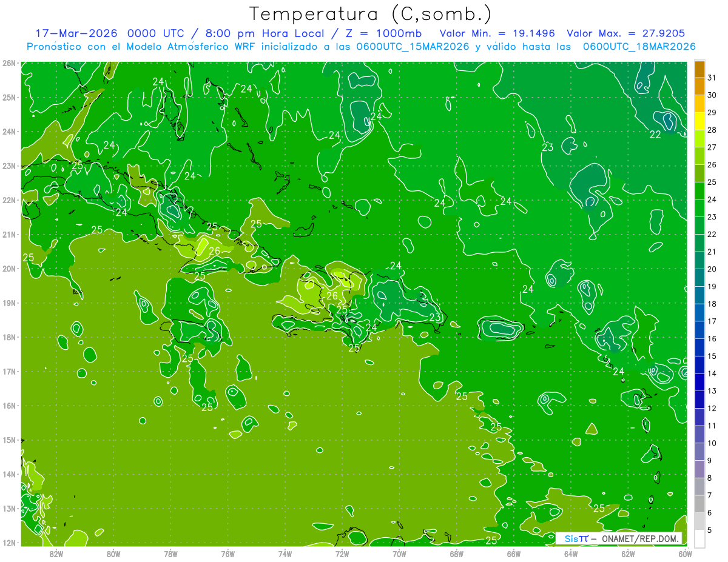Click the legend value label 31

[712, 78]
